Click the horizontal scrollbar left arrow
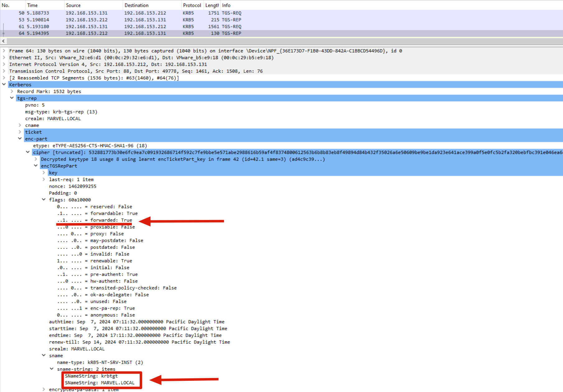This screenshot has width=563, height=392. point(3,41)
